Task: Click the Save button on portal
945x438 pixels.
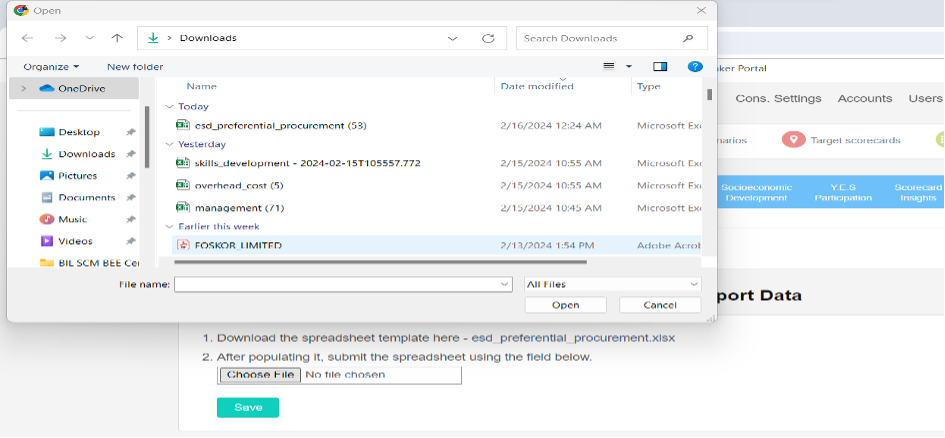Action: [x=248, y=407]
